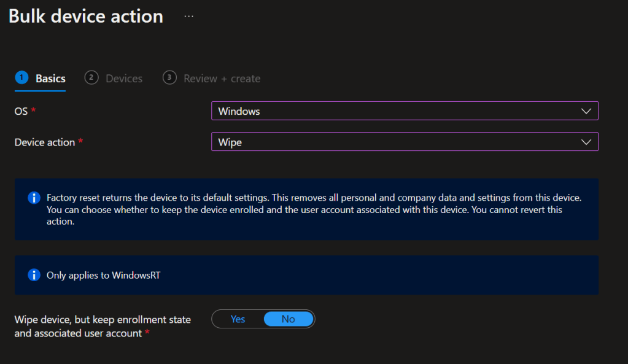Viewport: 628px width, 364px height.
Task: Click the ellipsis next to the page title
Action: (188, 15)
